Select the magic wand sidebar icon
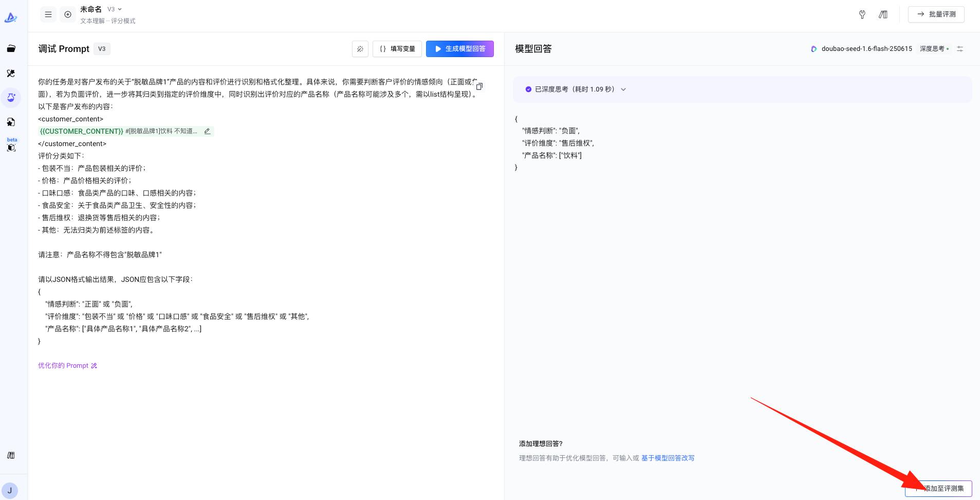This screenshot has width=980, height=500. tap(11, 74)
